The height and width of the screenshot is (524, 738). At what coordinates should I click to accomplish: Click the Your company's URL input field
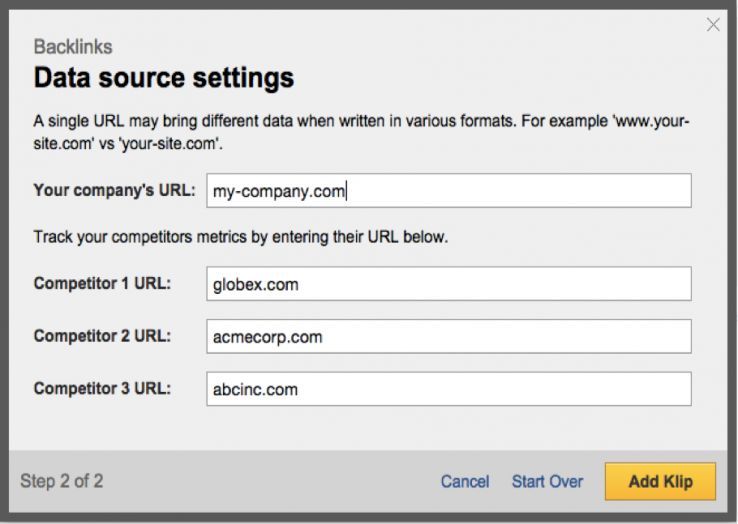tap(448, 191)
